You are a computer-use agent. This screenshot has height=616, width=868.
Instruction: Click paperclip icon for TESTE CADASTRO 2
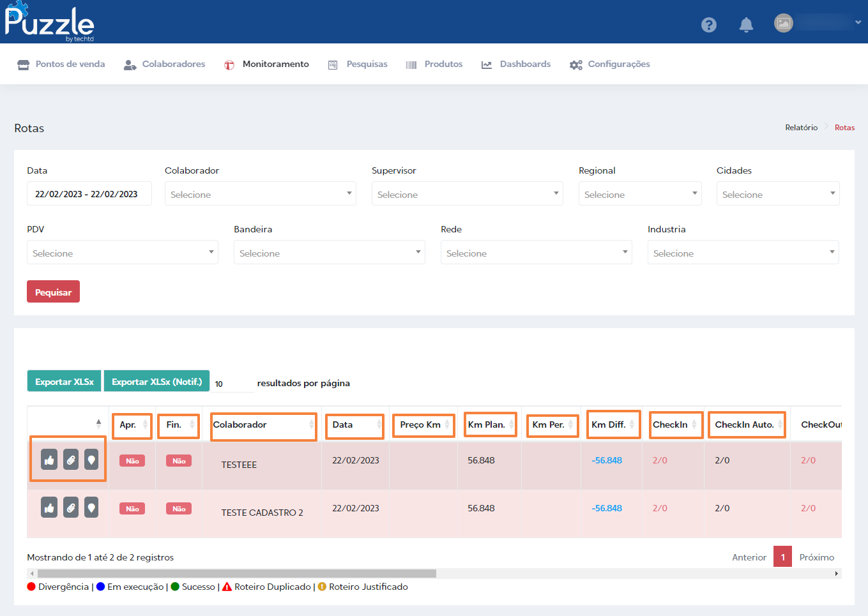[x=71, y=507]
